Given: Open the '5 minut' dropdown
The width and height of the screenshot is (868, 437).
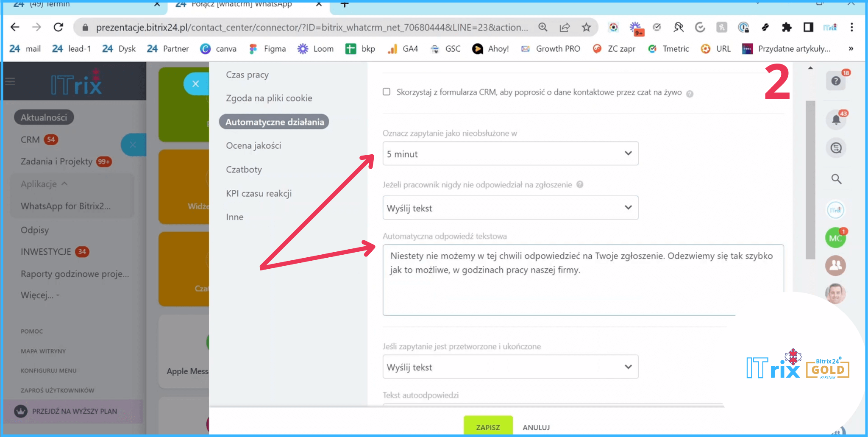Looking at the screenshot, I should point(510,153).
